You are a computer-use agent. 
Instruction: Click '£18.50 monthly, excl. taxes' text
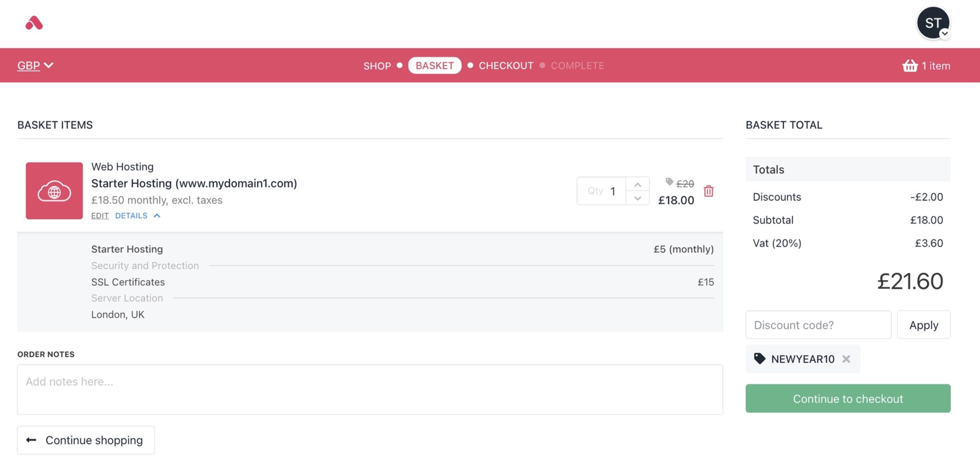click(x=157, y=200)
